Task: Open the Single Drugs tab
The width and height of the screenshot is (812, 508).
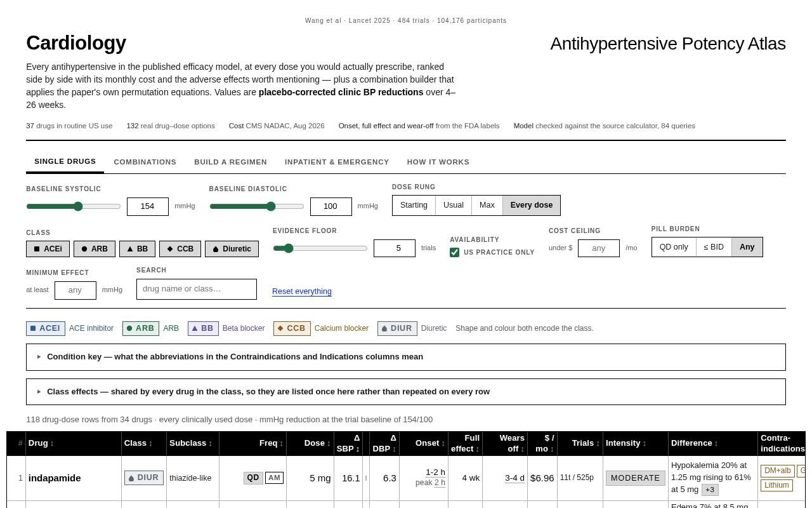Action: click(65, 162)
